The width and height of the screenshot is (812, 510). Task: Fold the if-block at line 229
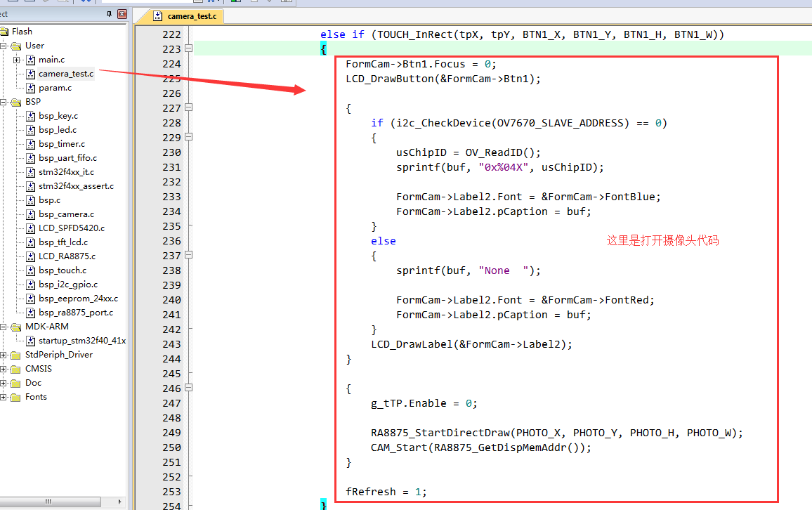(188, 137)
